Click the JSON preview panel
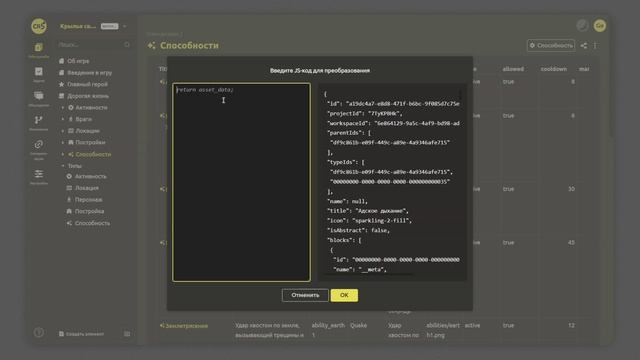 (392, 182)
